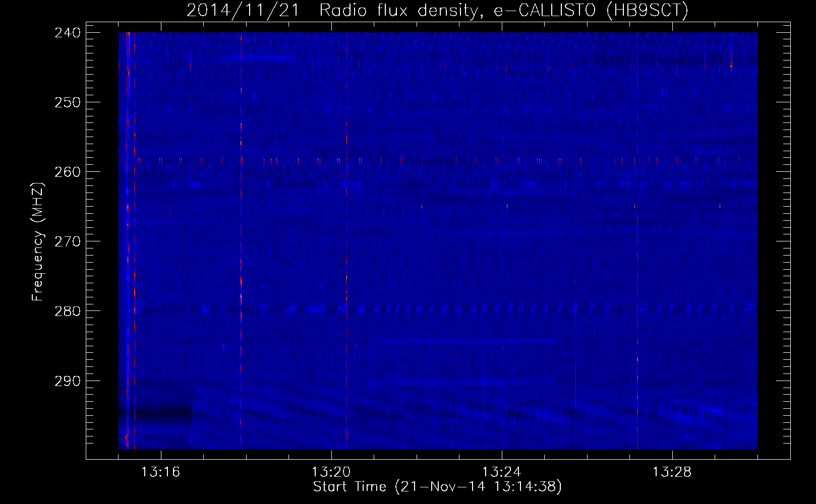Click the "Start Time (21-Nov-14 13:14:38)" axis label
Viewport: 816px width, 504px height.
(x=437, y=487)
